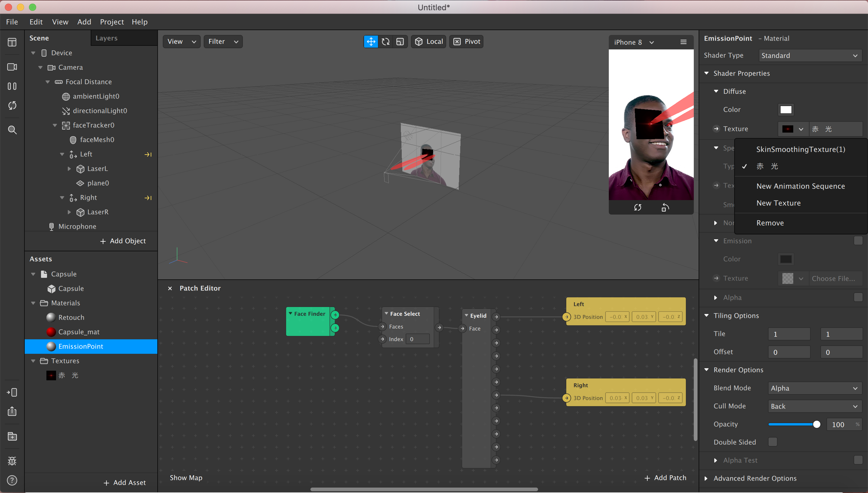Click the Face Select Index field
The width and height of the screenshot is (868, 493).
417,339
